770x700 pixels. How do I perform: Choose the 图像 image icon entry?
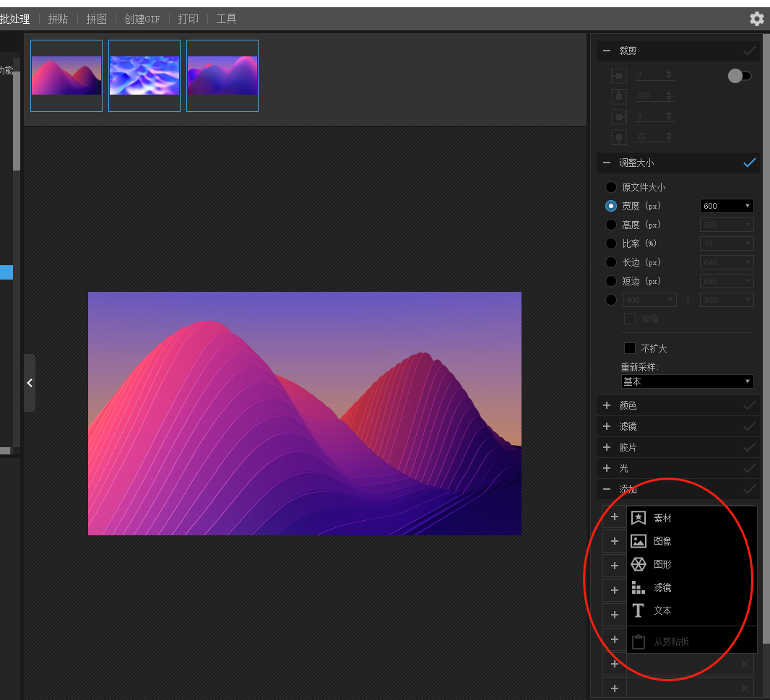(x=638, y=541)
